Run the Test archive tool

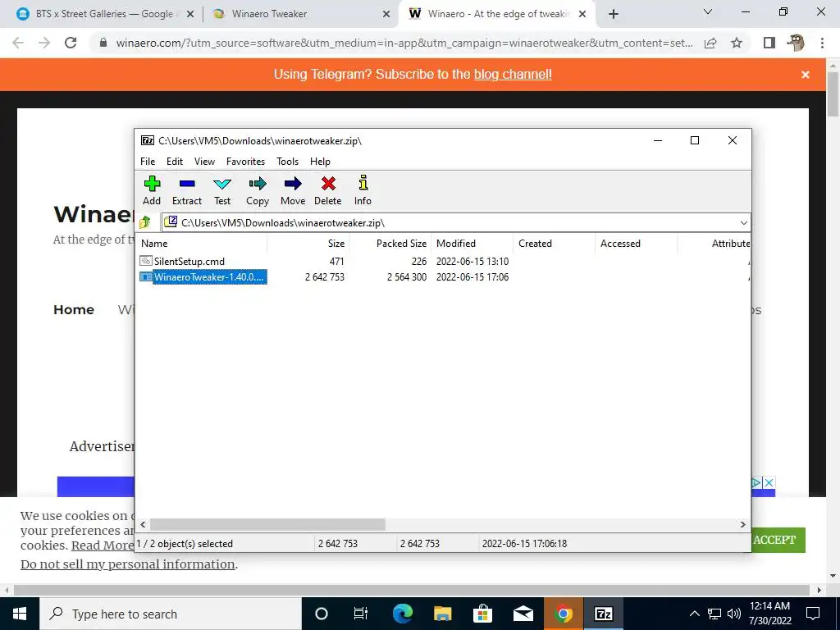(222, 184)
